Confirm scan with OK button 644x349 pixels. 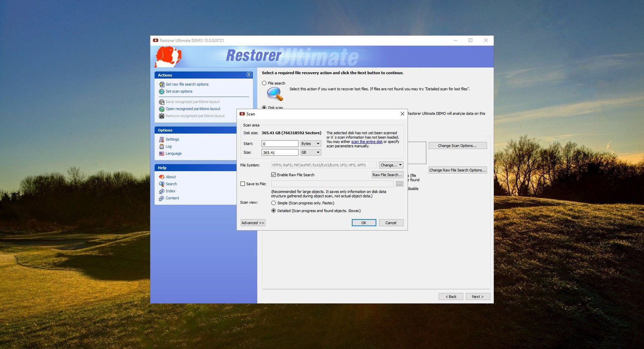point(364,223)
